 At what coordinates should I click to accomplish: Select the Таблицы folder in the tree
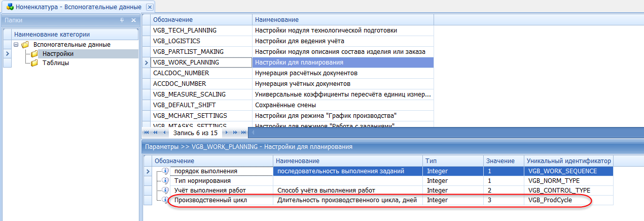tap(56, 63)
